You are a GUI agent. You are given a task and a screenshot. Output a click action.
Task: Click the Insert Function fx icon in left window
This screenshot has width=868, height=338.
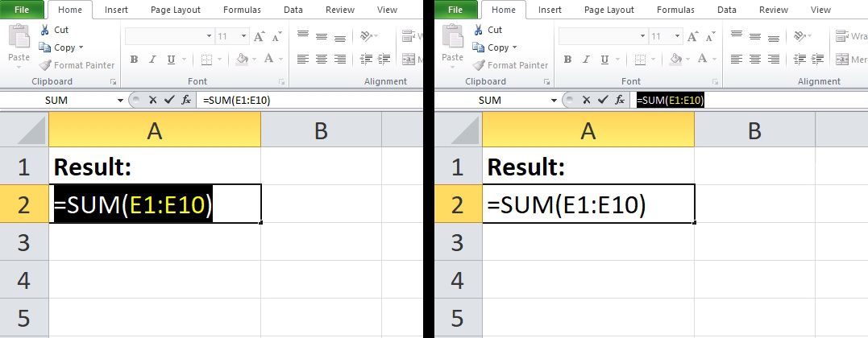186,100
